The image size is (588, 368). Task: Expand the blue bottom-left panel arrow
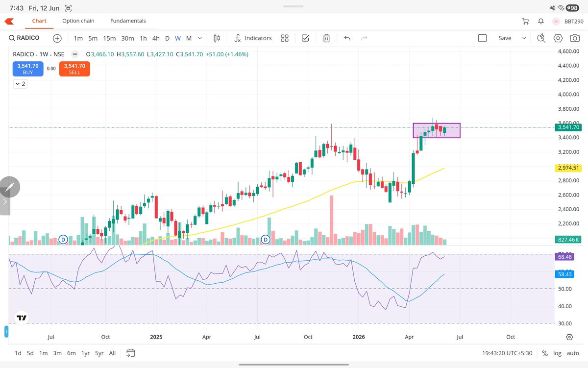[6, 332]
